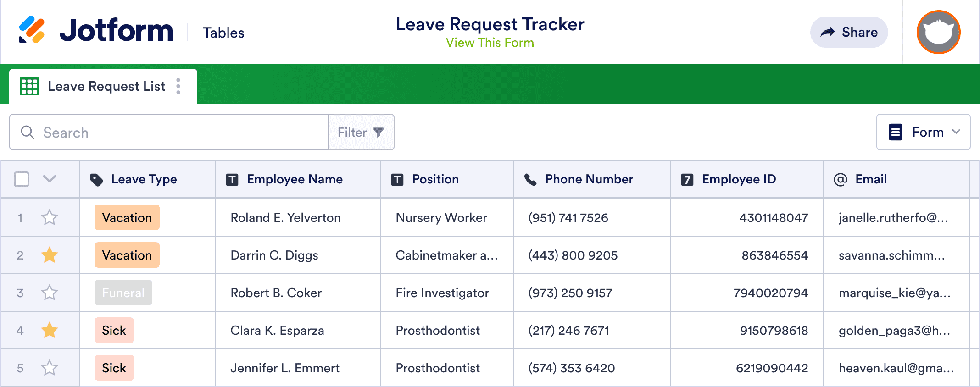Toggle the select-all rows checkbox
The height and width of the screenshot is (387, 980).
[22, 179]
